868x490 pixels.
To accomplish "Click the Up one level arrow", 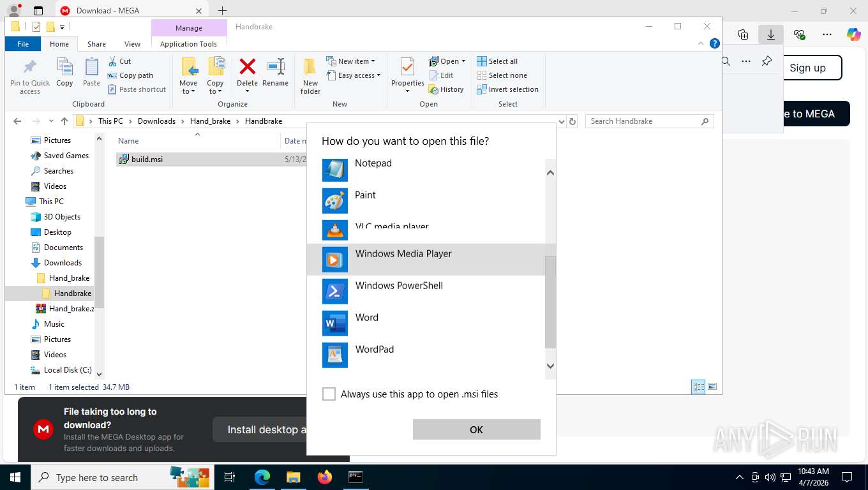I will (64, 121).
